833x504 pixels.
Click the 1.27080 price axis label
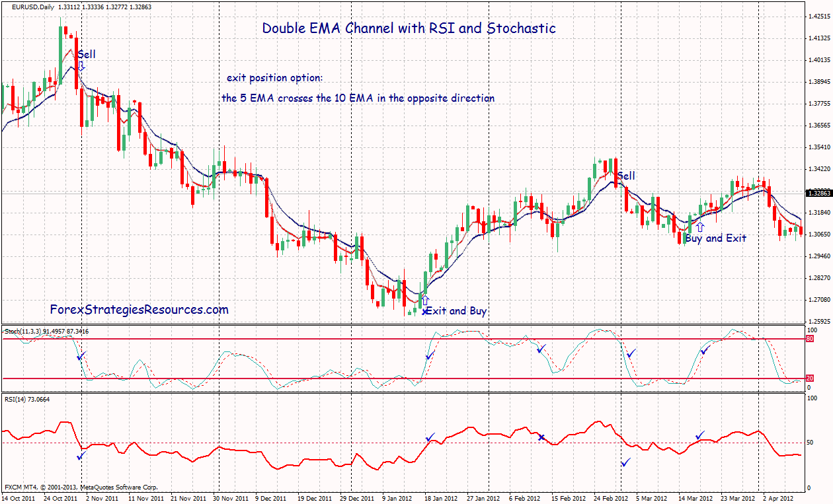coord(819,299)
